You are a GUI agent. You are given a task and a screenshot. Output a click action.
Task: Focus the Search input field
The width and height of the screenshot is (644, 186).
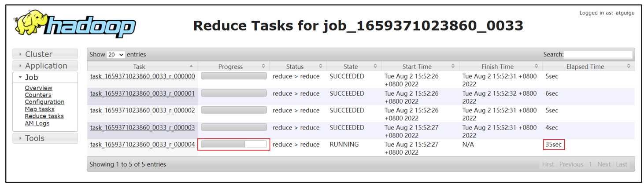(x=598, y=55)
